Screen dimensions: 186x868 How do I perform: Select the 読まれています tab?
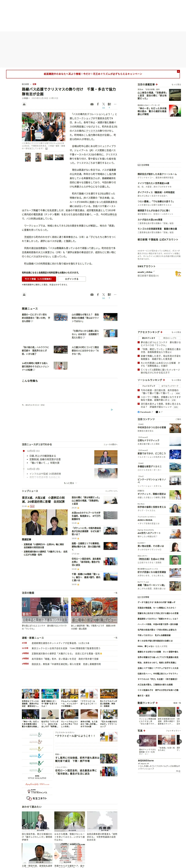point(148,338)
